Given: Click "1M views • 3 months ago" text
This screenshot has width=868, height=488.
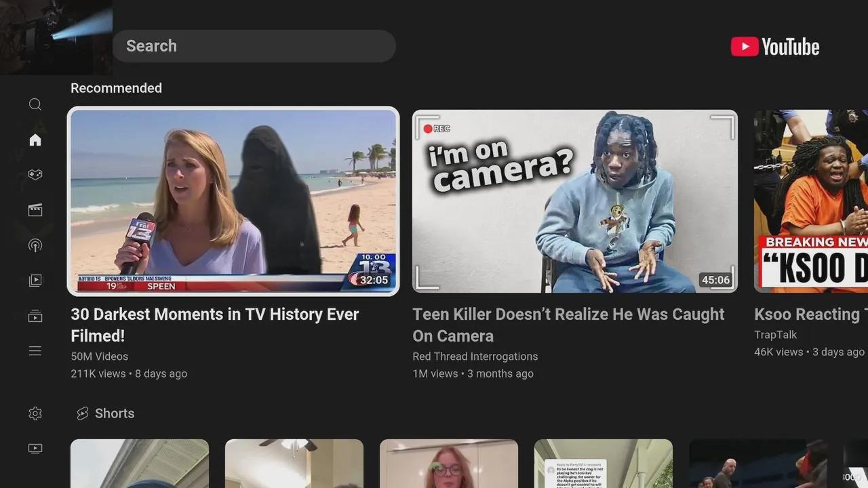Looking at the screenshot, I should pyautogui.click(x=473, y=373).
